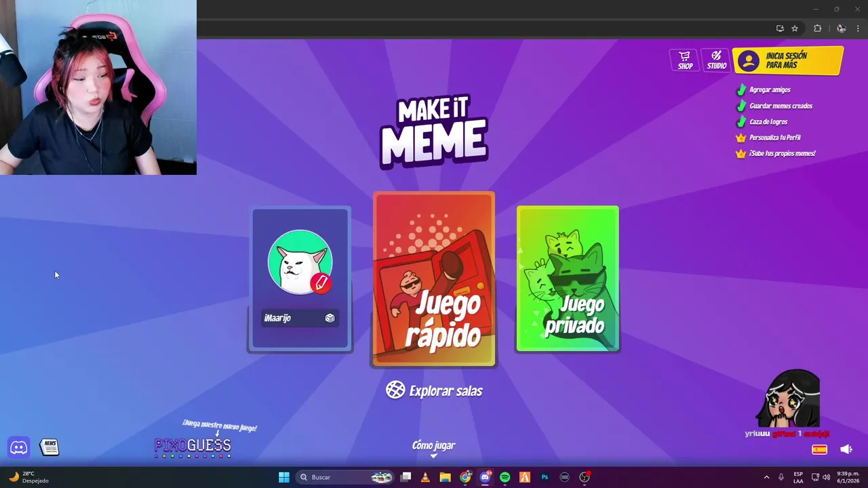Create a Juego privado room
Image resolution: width=868 pixels, height=488 pixels.
tap(568, 279)
